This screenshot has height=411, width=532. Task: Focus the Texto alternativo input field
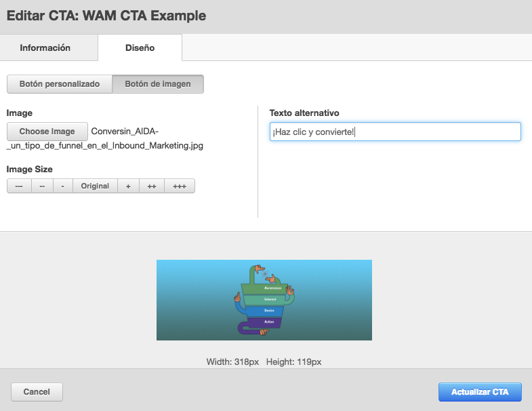click(x=394, y=132)
